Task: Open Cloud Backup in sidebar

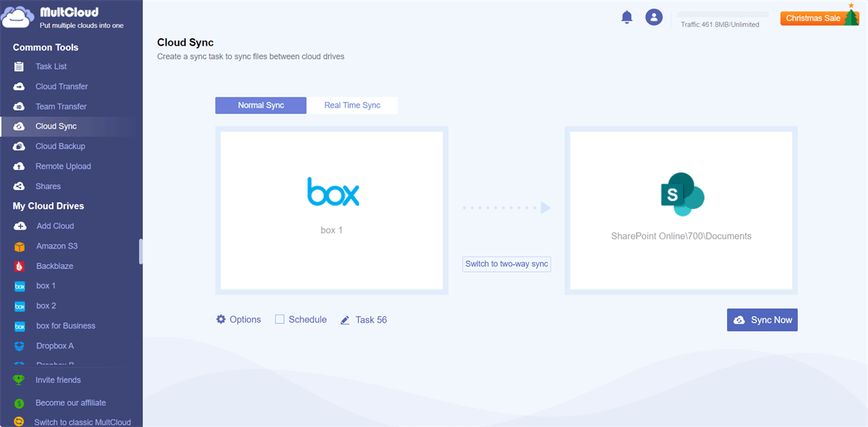Action: coord(60,147)
